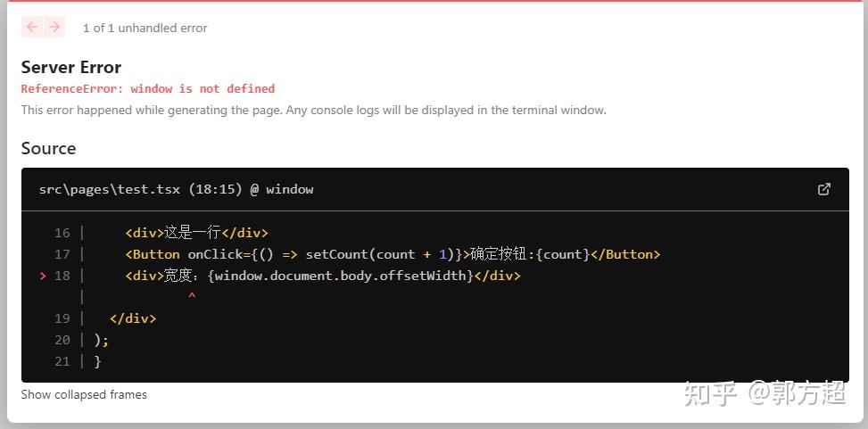
Task: Click the Server Error heading
Action: point(70,68)
